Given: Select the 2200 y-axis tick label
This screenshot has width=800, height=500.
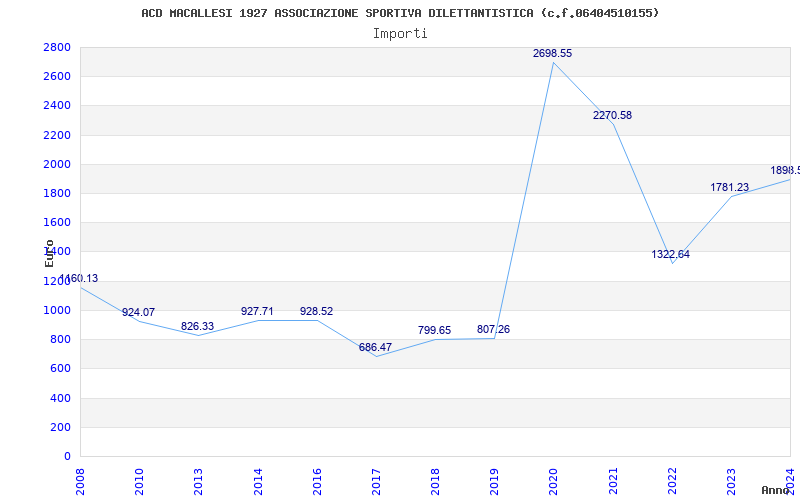Looking at the screenshot, I should point(57,135).
